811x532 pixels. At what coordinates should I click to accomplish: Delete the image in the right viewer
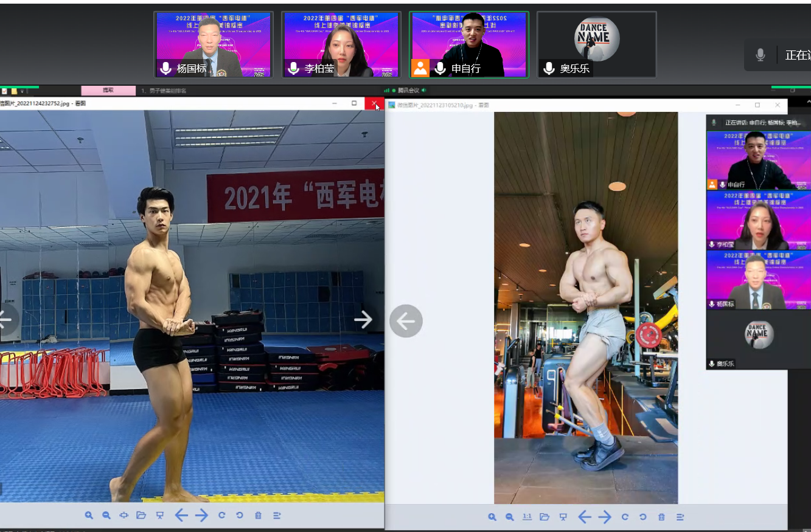click(x=661, y=517)
